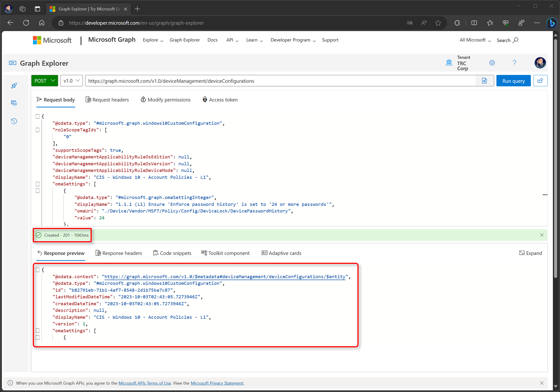Click the share query icon

[540, 81]
